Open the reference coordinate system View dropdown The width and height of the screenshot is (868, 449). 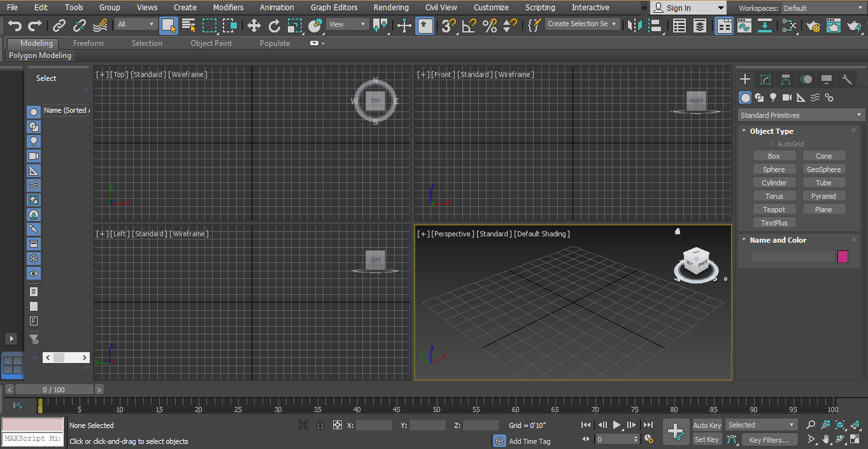(x=346, y=23)
